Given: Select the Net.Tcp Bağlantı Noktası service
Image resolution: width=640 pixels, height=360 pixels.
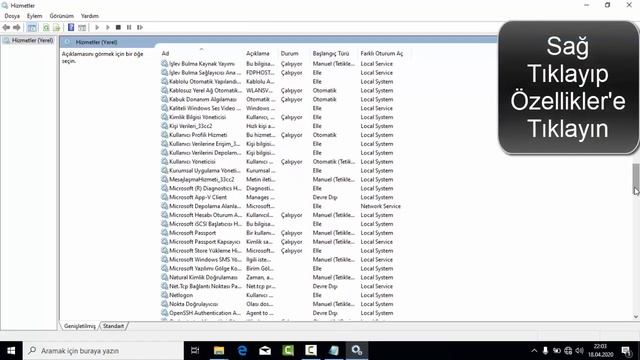Looking at the screenshot, I should (282, 287).
